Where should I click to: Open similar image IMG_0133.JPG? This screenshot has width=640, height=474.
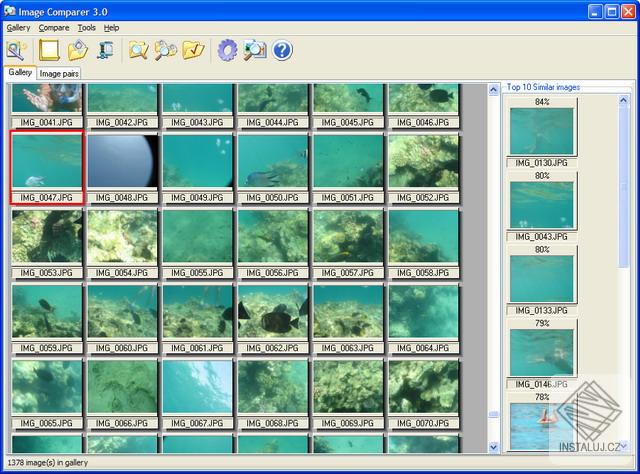(x=542, y=279)
